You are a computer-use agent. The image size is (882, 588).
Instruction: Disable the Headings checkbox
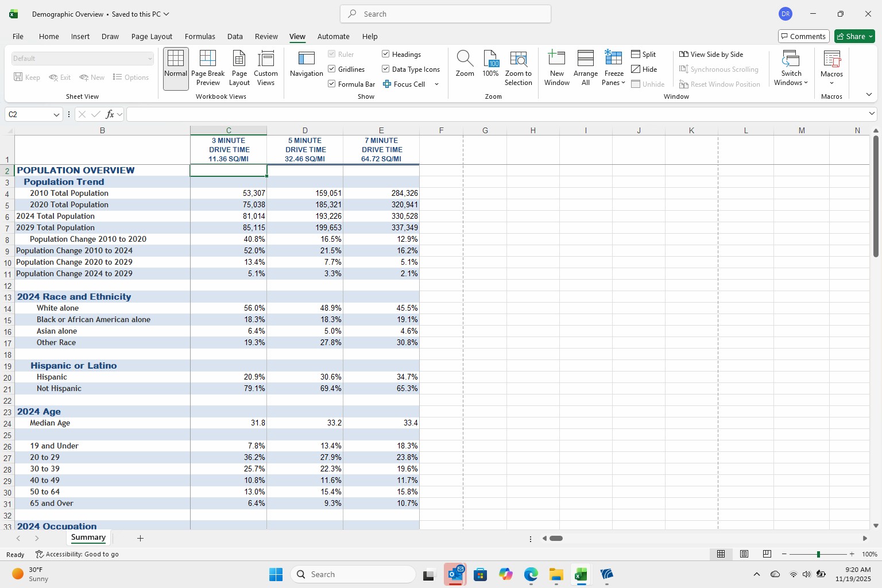(386, 55)
